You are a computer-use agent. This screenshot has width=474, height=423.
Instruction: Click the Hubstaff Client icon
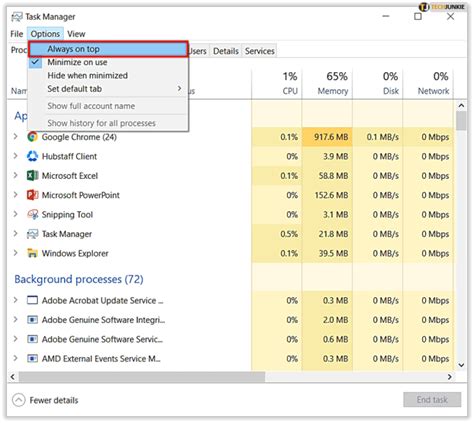(32, 156)
